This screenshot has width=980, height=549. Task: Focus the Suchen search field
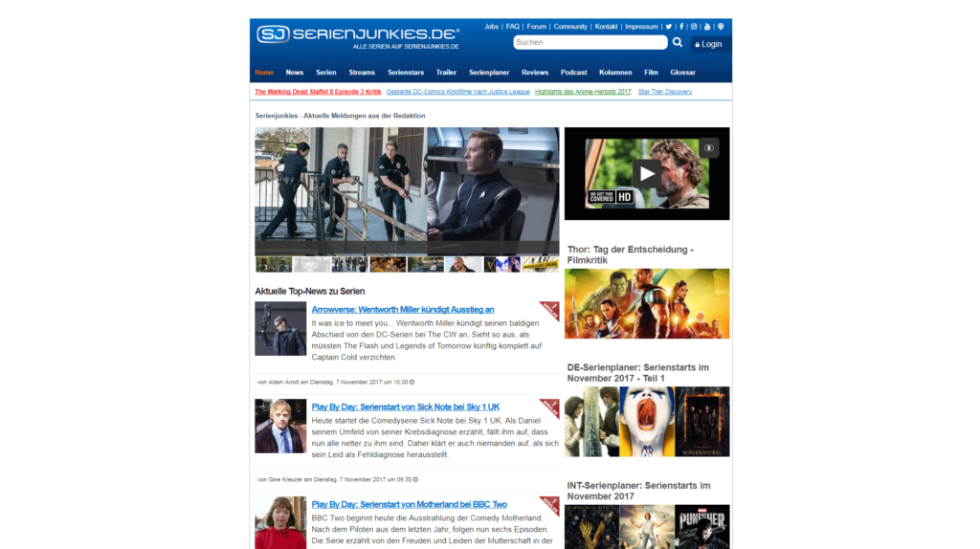coord(590,42)
